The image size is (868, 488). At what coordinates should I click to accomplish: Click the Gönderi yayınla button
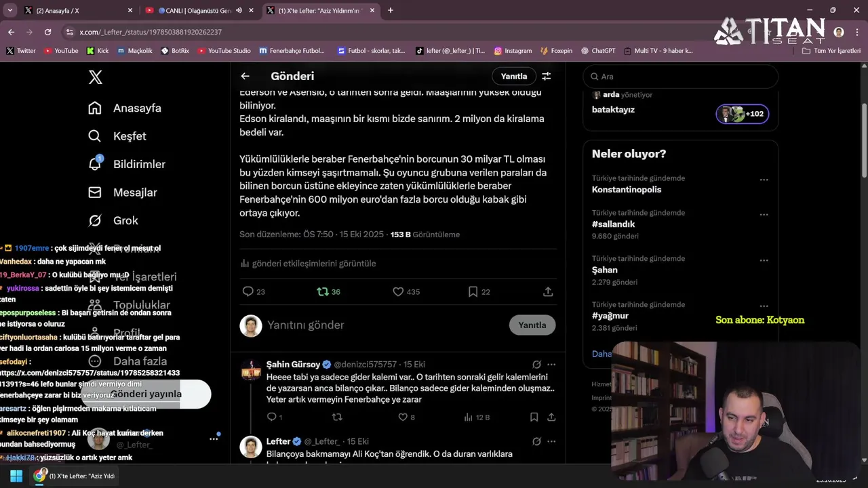[x=146, y=394]
